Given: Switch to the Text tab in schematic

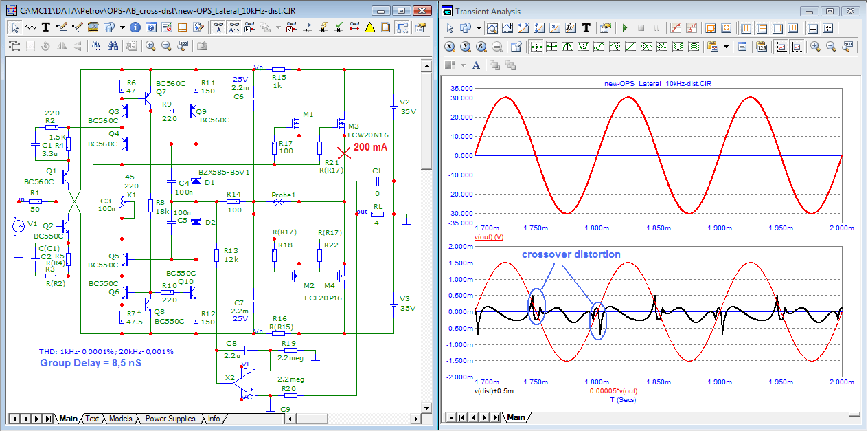Looking at the screenshot, I should pyautogui.click(x=91, y=419).
